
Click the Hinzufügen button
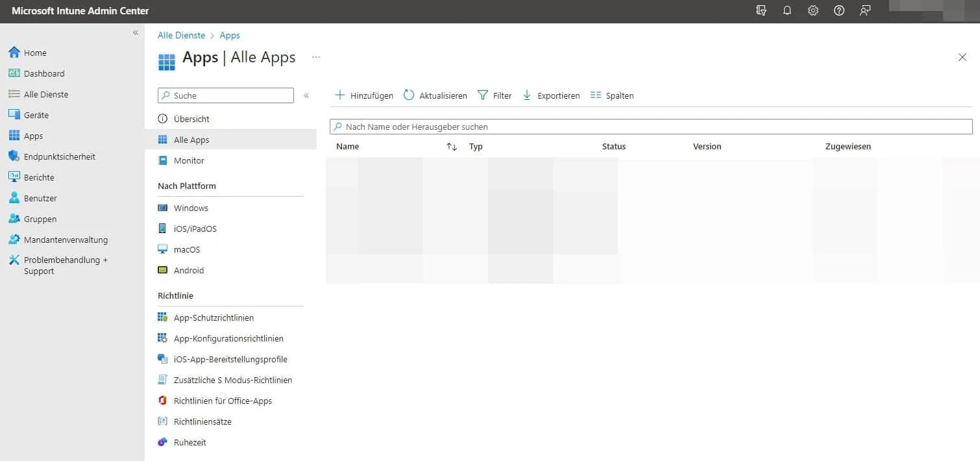364,95
